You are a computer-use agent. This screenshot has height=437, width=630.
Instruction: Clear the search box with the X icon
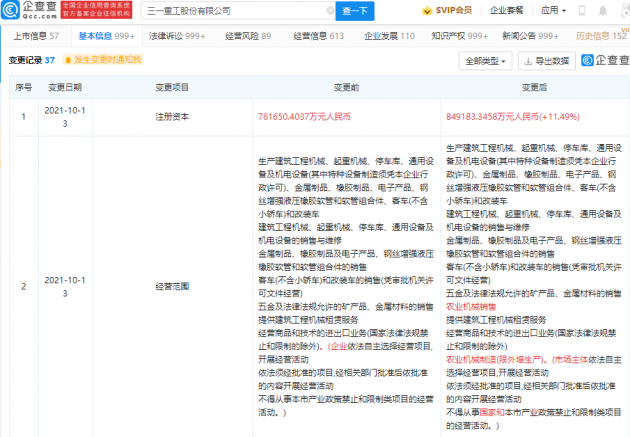coord(330,11)
